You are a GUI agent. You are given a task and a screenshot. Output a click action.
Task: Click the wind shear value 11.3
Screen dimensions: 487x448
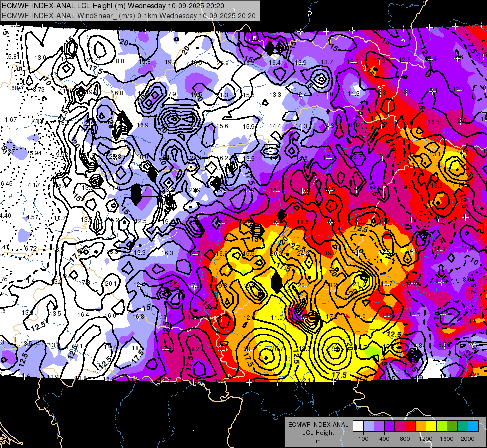coord(354,93)
